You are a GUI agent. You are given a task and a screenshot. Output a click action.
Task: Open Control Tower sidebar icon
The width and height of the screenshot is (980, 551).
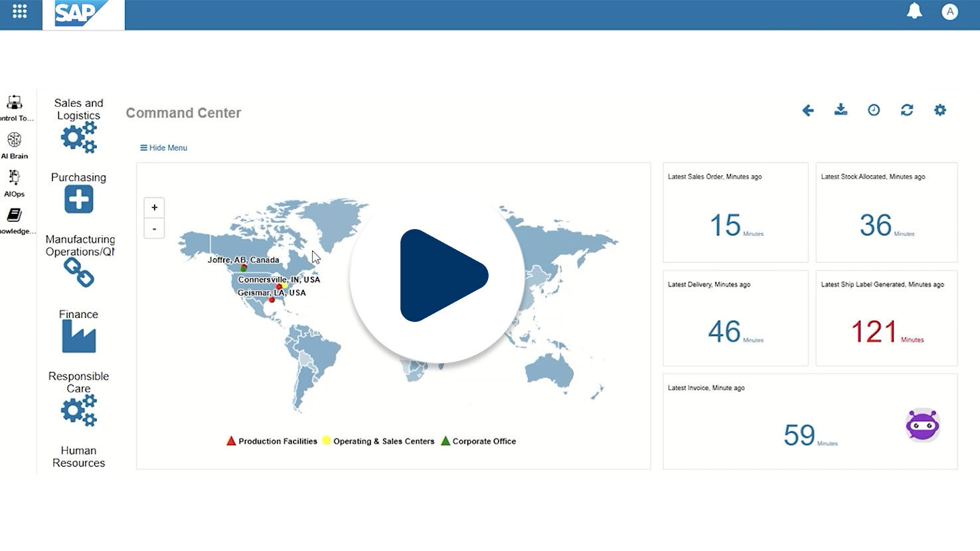point(14,102)
